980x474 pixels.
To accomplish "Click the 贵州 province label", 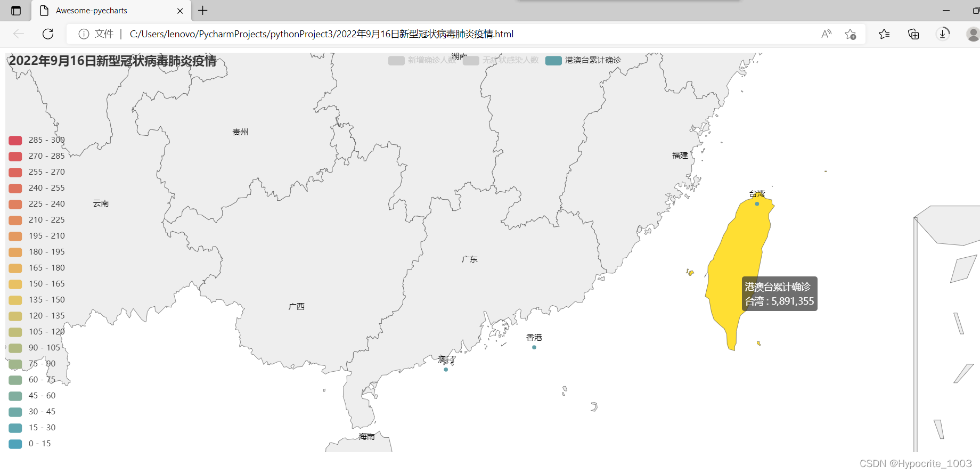I will click(240, 132).
